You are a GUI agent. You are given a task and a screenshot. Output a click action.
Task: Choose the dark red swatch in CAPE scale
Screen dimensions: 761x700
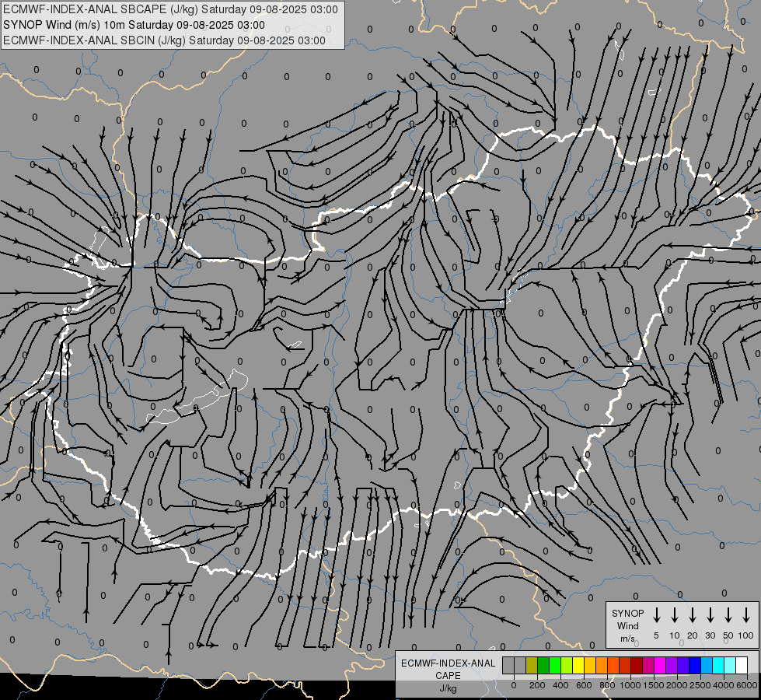(637, 666)
